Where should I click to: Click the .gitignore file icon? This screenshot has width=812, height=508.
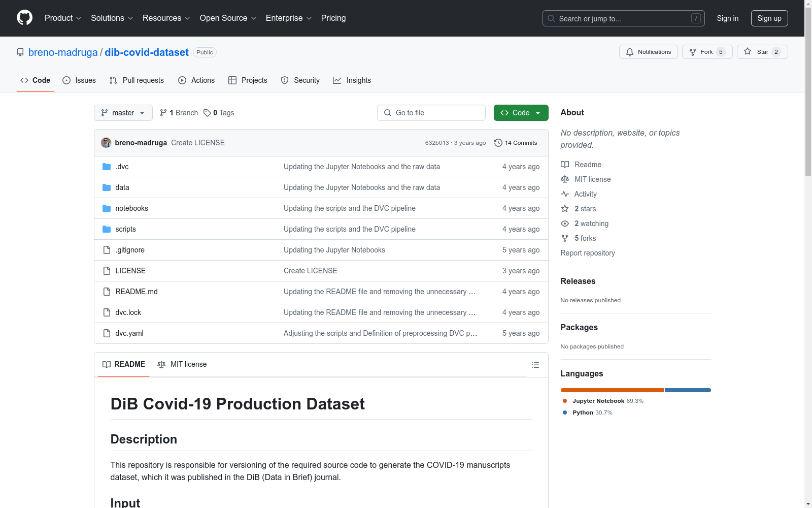point(107,250)
